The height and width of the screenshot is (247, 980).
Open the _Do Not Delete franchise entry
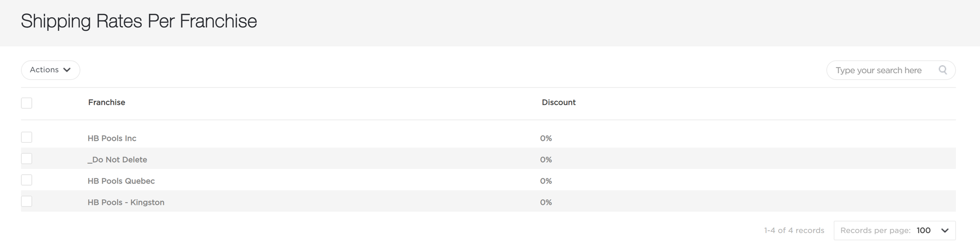[117, 159]
